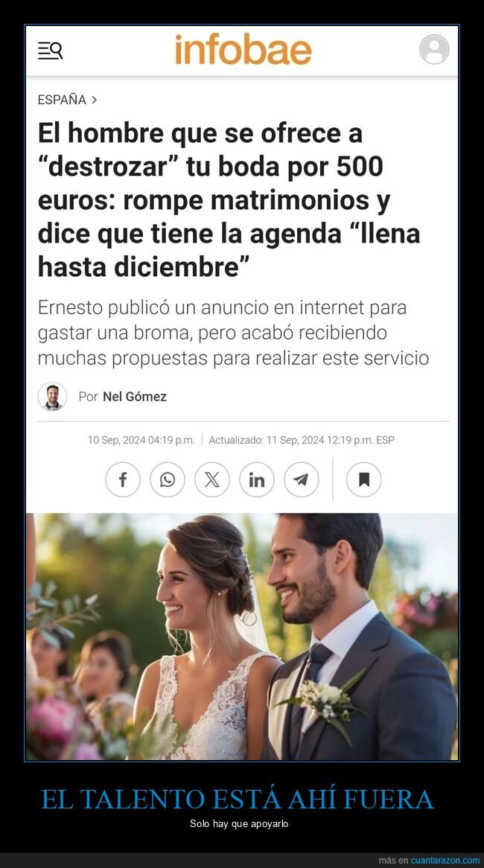Screen dimensions: 484x868
Task: View Nel Gómez's author photo
Action: pos(53,396)
